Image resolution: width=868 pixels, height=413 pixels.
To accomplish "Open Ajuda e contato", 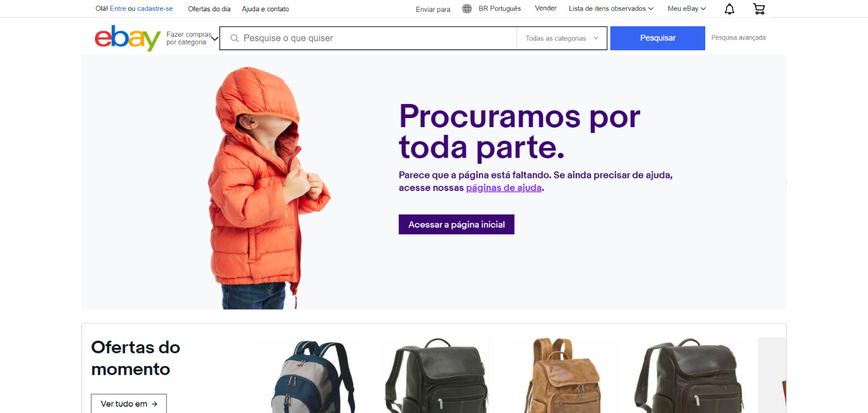I will pyautogui.click(x=265, y=9).
